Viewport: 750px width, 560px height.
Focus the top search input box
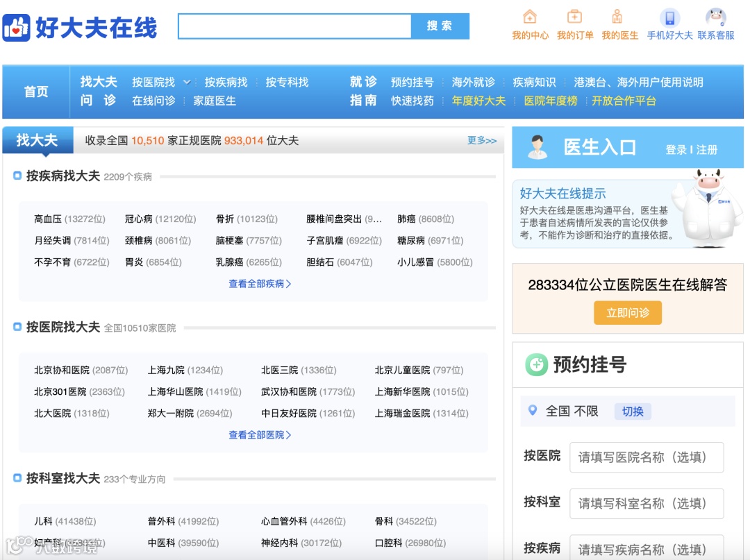pyautogui.click(x=294, y=26)
